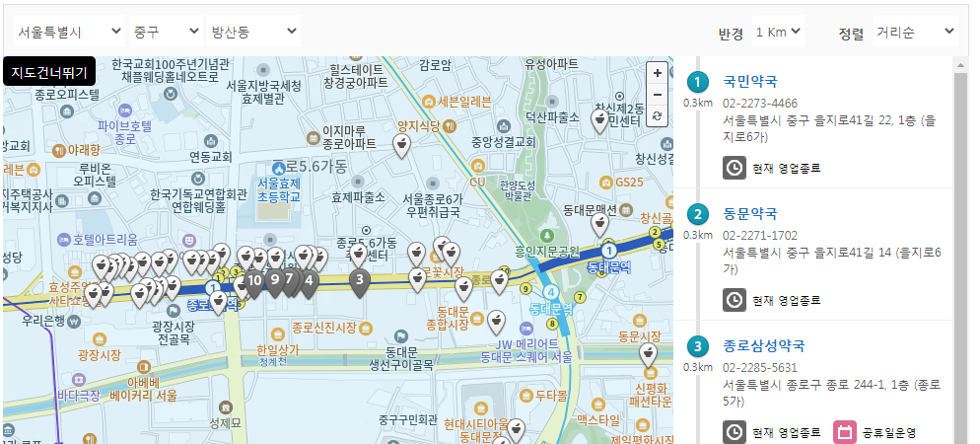Click the clock icon under 국민약국
The image size is (980, 444).
point(735,168)
